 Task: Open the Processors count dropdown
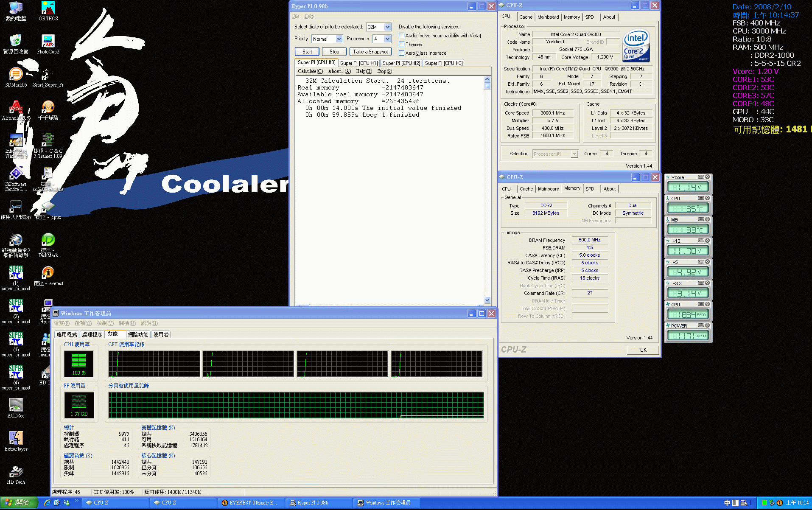click(387, 39)
